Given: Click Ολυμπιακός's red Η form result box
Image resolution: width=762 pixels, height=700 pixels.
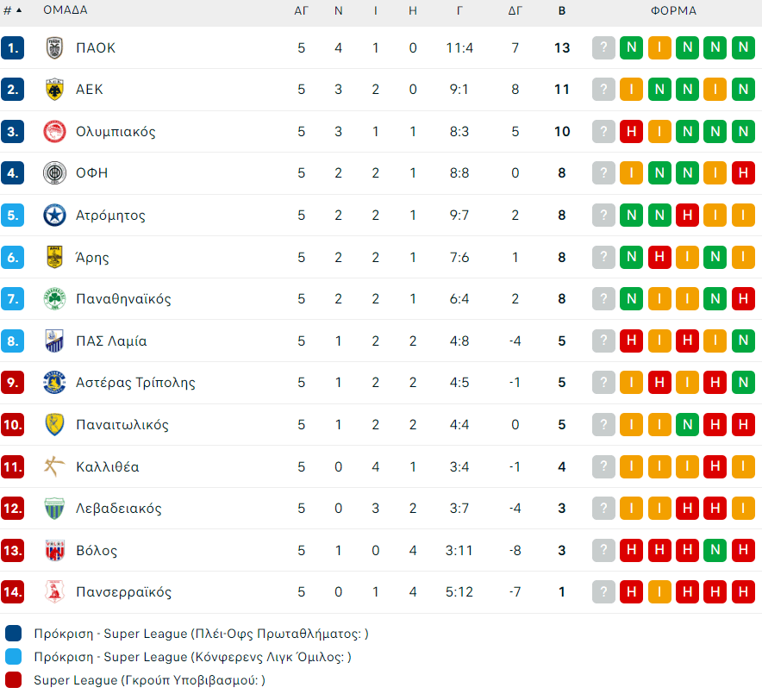Looking at the screenshot, I should tap(631, 132).
